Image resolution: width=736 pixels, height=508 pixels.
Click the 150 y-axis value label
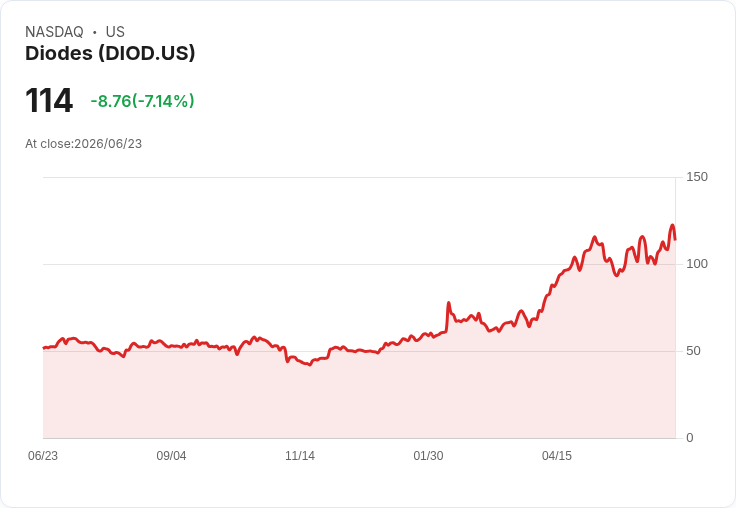point(697,177)
